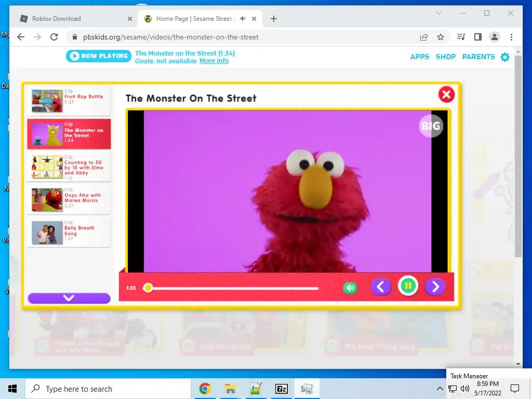Click the address bar URL

coord(170,37)
